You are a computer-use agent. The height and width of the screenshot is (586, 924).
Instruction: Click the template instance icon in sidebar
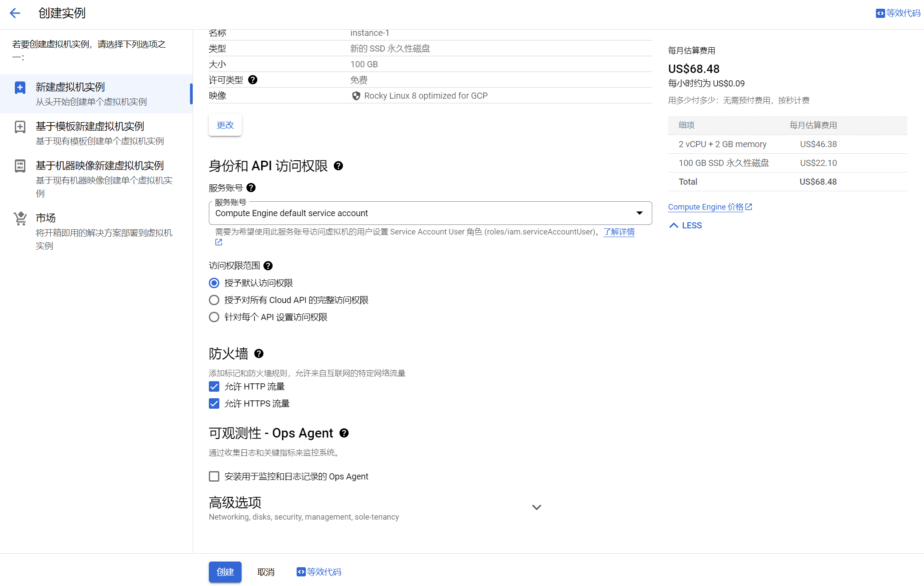20,127
